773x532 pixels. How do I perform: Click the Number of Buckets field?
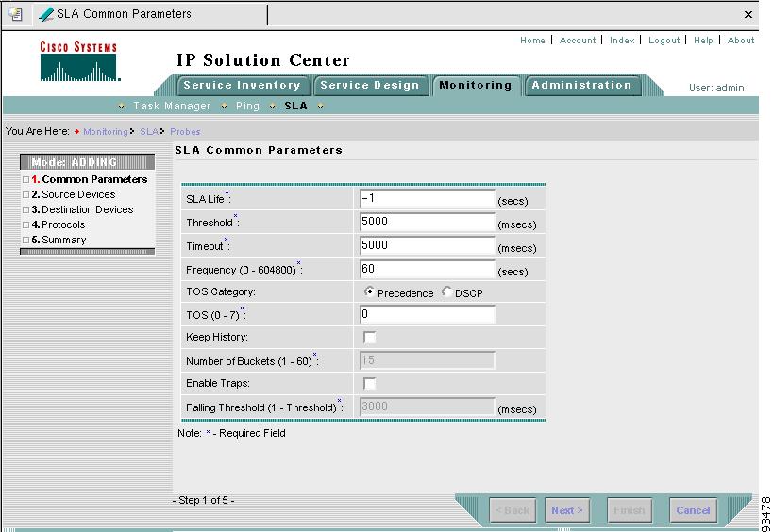point(428,360)
